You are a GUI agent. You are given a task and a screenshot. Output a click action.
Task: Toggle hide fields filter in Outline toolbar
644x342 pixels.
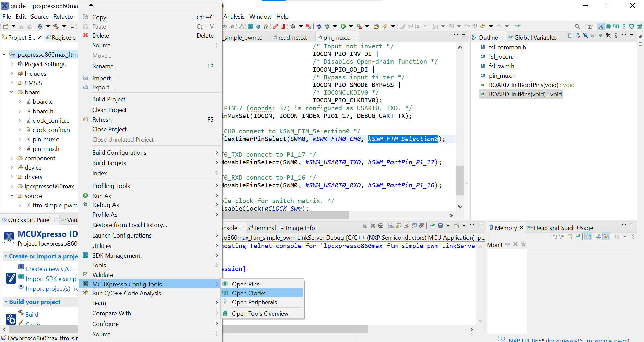[585, 36]
